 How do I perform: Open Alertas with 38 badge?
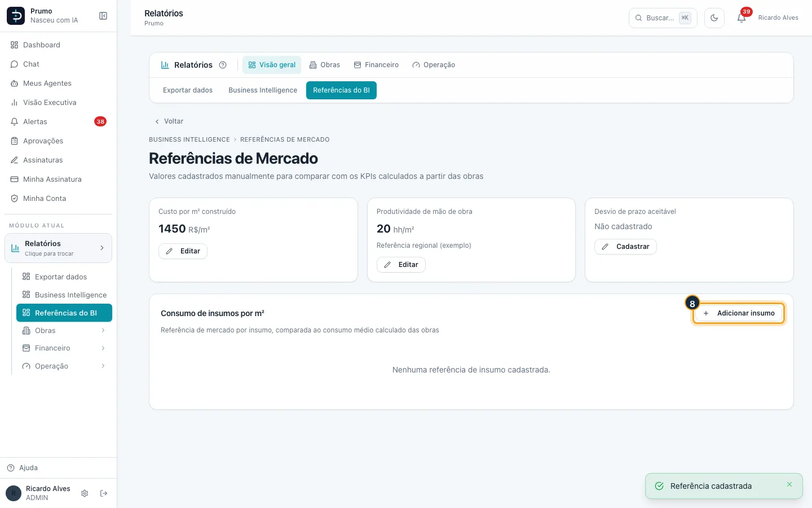59,122
